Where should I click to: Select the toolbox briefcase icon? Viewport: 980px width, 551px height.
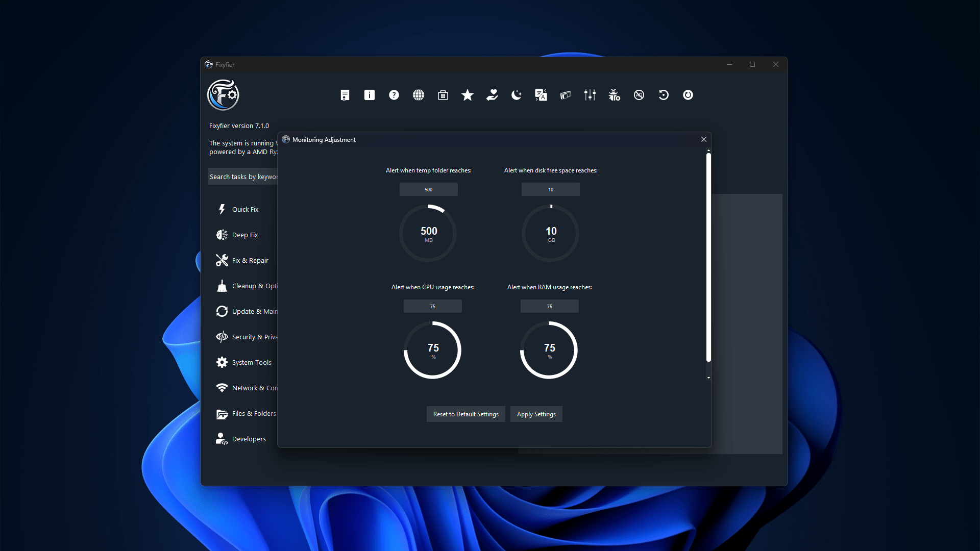point(443,95)
